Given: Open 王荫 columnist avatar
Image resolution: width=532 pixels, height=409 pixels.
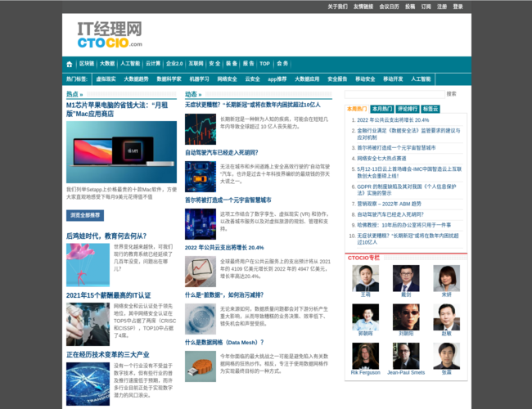Looking at the screenshot, I should (365, 278).
